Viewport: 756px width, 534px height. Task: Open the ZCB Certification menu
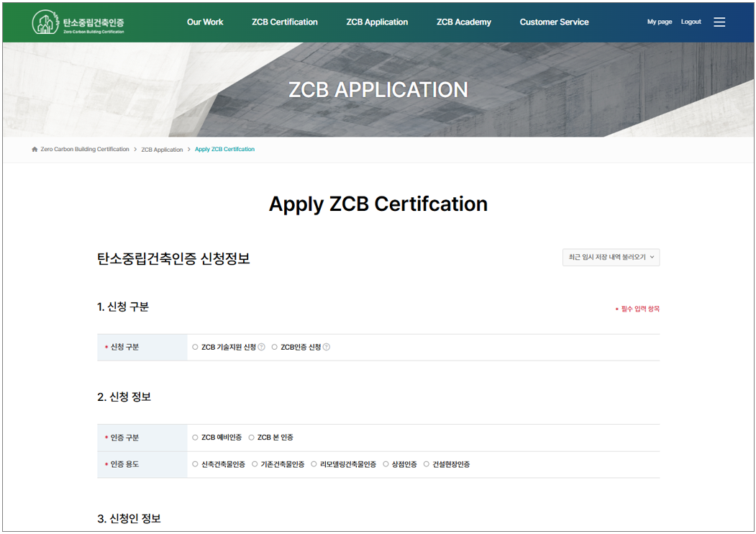[284, 22]
